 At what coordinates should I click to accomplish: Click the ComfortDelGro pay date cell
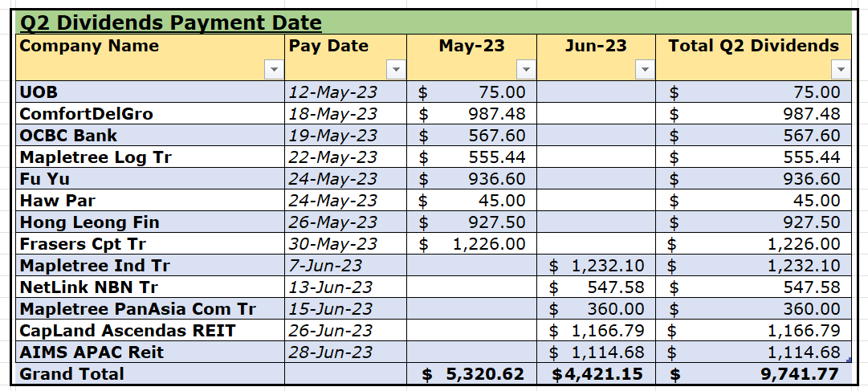[x=346, y=113]
